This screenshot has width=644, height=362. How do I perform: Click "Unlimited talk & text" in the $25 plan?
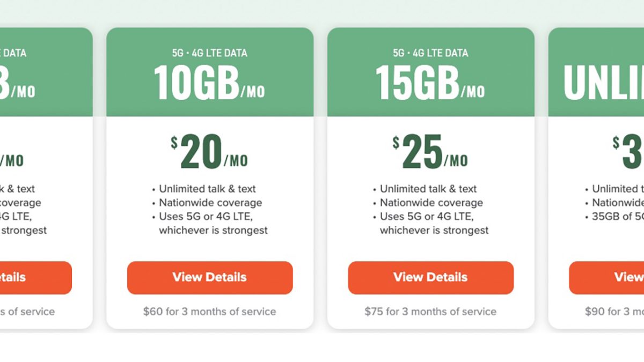tap(428, 189)
